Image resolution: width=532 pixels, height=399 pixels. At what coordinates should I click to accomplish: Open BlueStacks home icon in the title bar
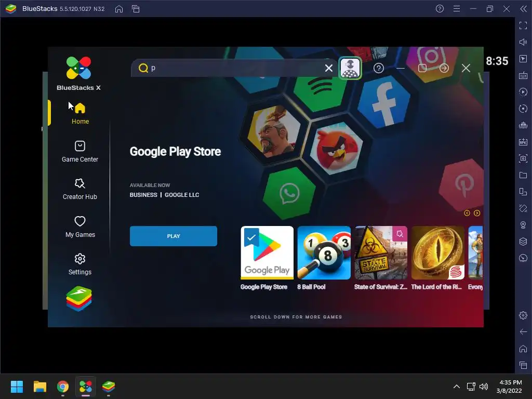[x=119, y=9]
